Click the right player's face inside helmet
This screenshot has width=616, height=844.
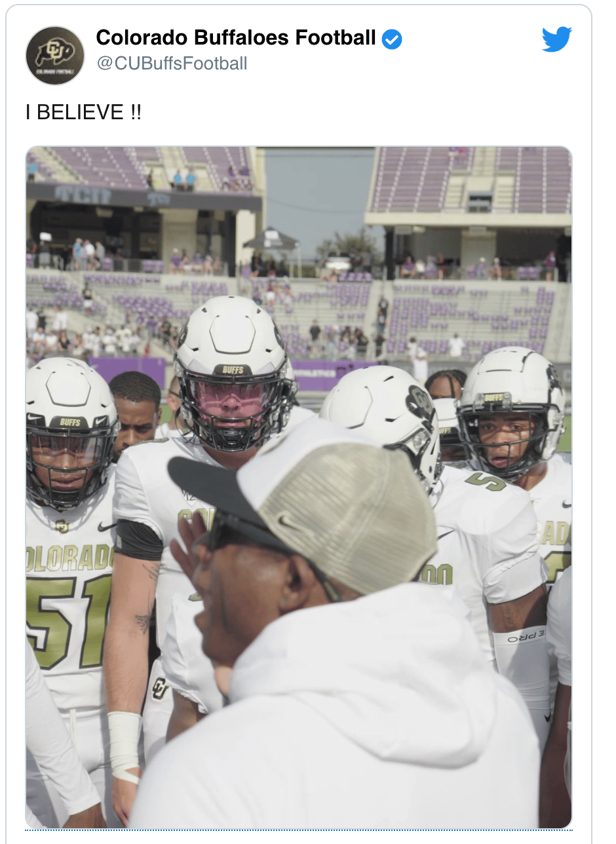click(505, 442)
